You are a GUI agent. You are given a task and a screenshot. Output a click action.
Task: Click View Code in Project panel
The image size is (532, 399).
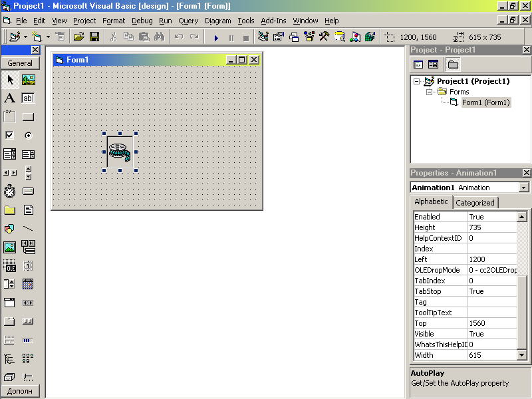coord(418,65)
